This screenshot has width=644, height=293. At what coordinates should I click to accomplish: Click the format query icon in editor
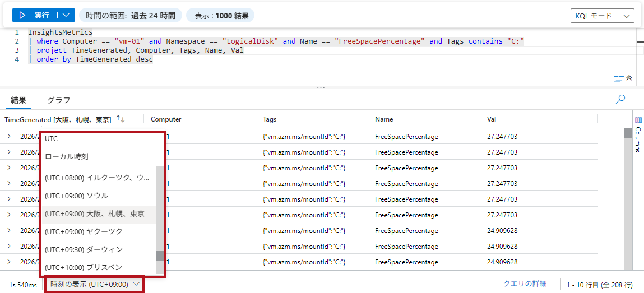click(619, 78)
